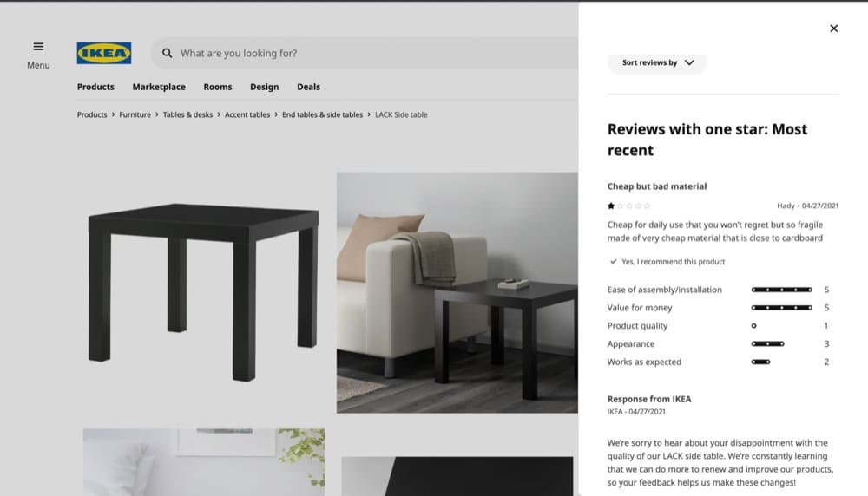Screen dimensions: 868x496
Task: Click the Value for money rating bar
Action: (782, 308)
